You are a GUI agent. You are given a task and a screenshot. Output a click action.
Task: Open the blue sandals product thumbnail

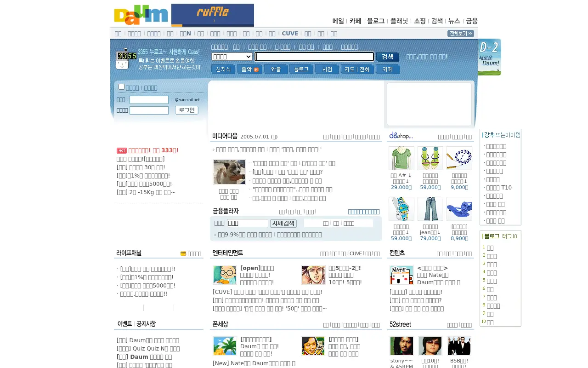click(x=459, y=209)
